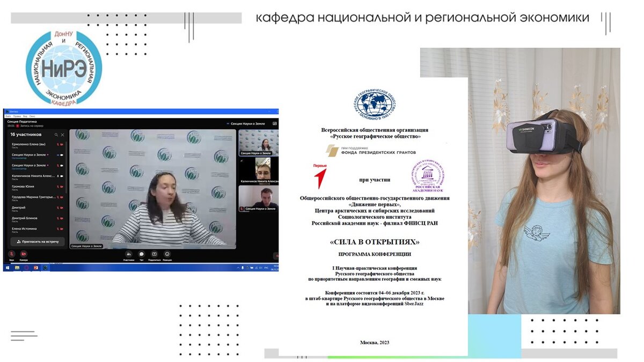Click muted mic icon for Громова Юлия

(58, 187)
